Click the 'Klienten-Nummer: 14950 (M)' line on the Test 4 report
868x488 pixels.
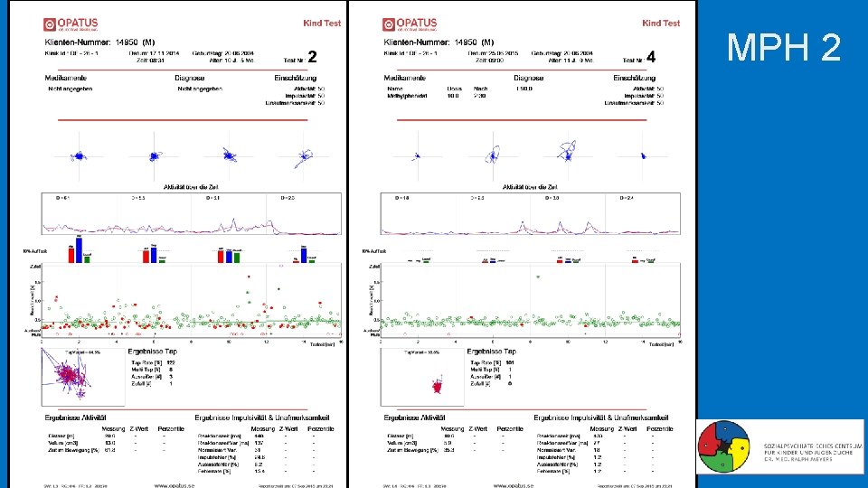(x=439, y=42)
